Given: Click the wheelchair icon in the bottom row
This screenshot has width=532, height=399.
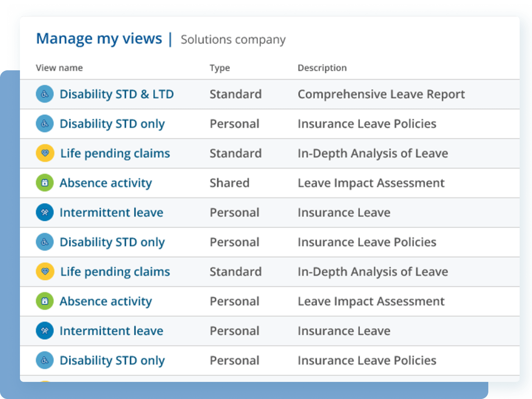Looking at the screenshot, I should pyautogui.click(x=44, y=360).
